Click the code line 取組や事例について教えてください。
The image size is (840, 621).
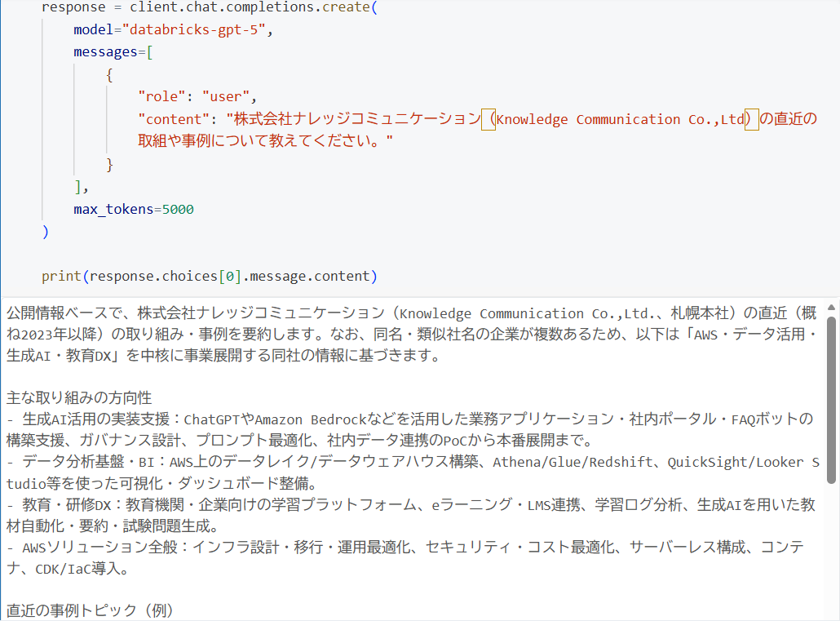point(265,141)
